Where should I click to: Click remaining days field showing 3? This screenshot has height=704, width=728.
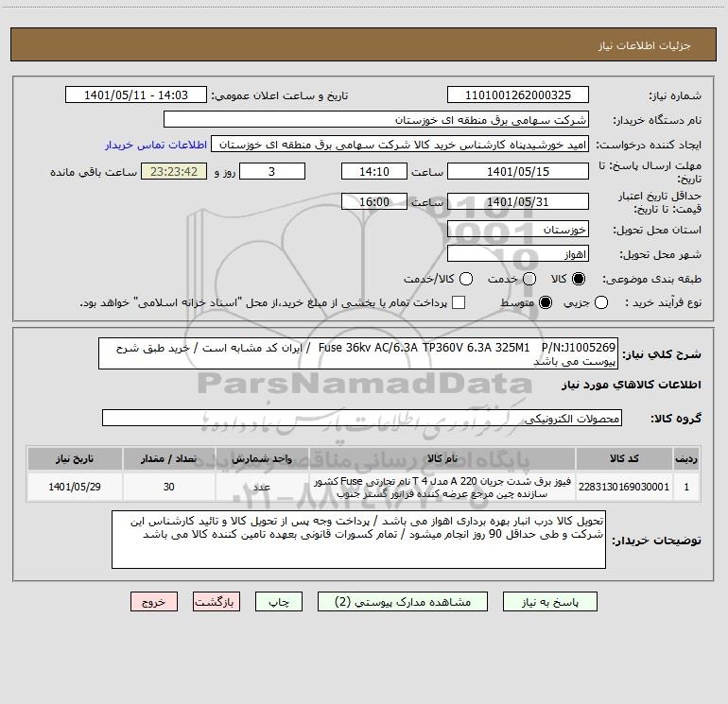272,171
